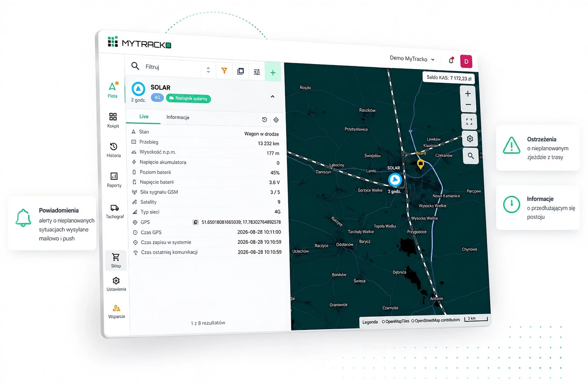Viewport: 588px width, 392px height.
Task: Open Wsparcie support
Action: tap(116, 311)
